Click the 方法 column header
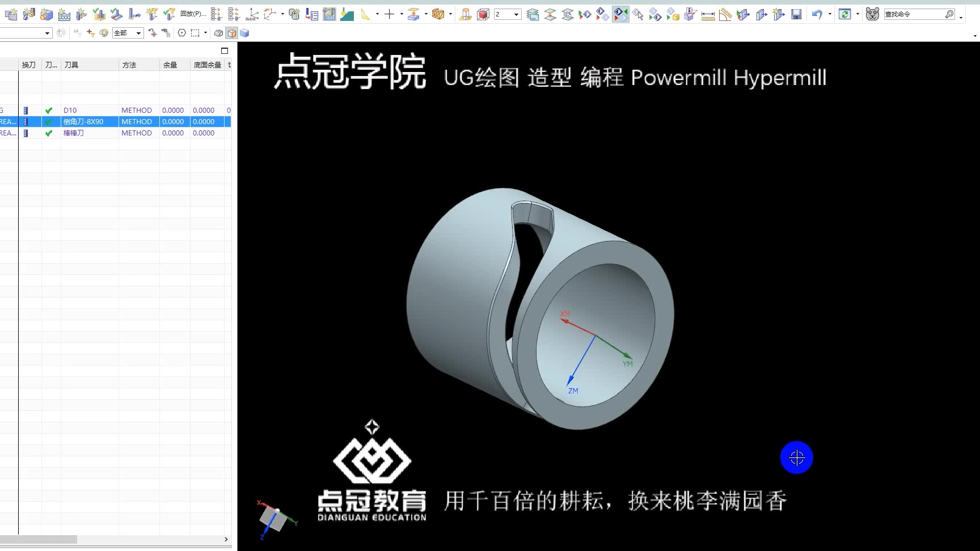Viewport: 980px width, 551px height. click(x=139, y=65)
